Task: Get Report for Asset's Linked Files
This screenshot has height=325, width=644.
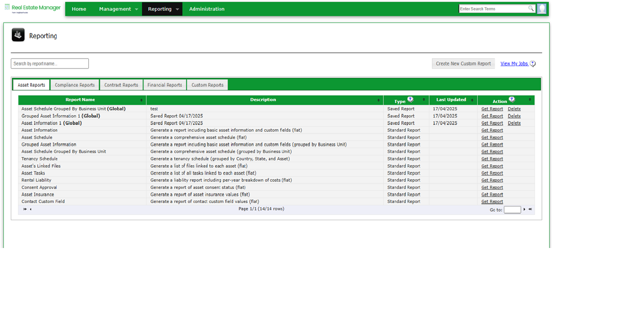Action: point(492,166)
